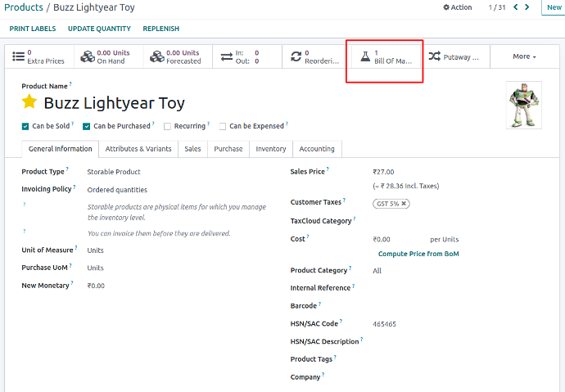Image resolution: width=565 pixels, height=392 pixels.
Task: Open the Unit of Measure field
Action: [x=96, y=250]
